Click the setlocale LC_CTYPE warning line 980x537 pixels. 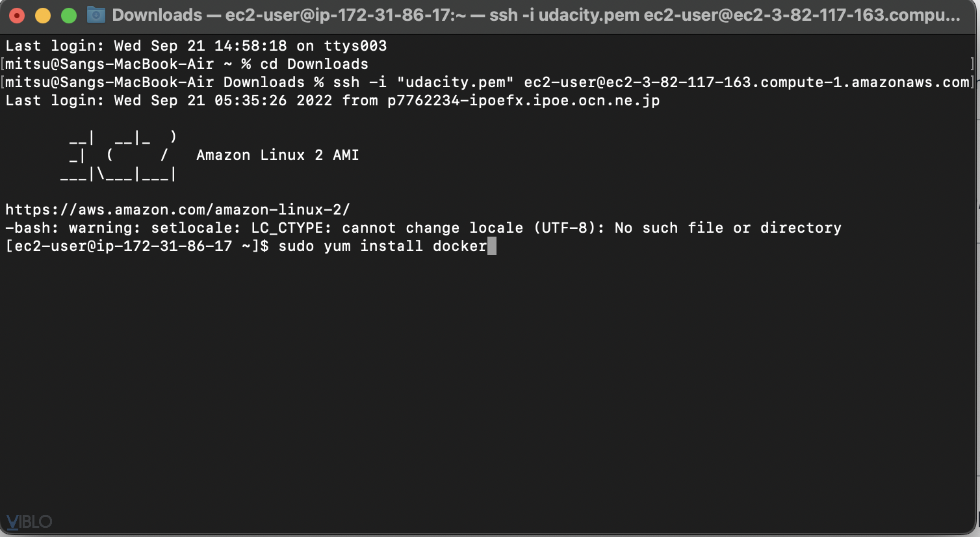tap(423, 228)
